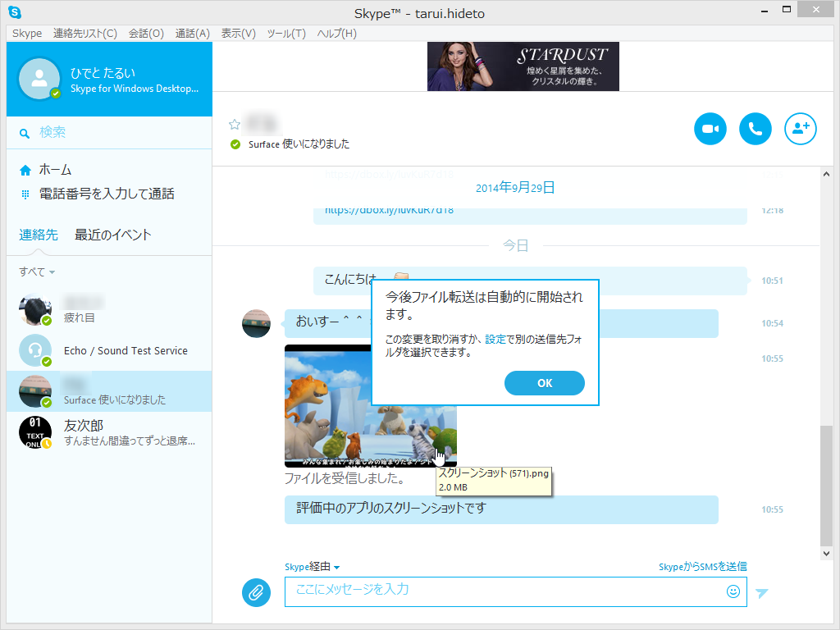The image size is (840, 630).
Task: Click the chat scrollbar thumb
Action: coord(826,485)
